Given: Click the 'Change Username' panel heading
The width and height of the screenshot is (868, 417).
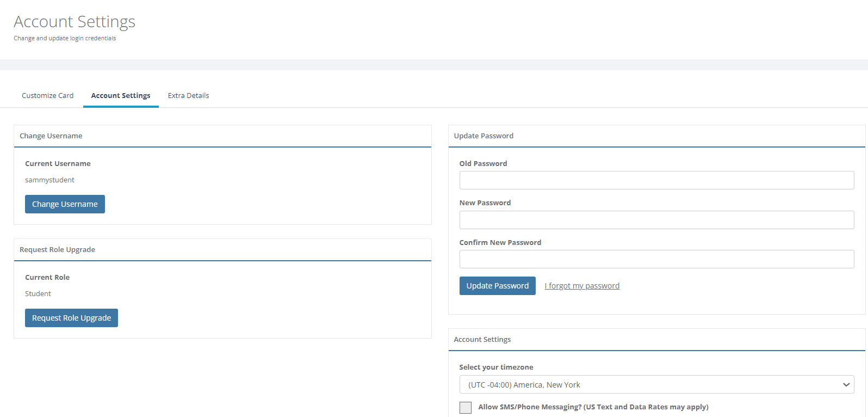Looking at the screenshot, I should (51, 136).
